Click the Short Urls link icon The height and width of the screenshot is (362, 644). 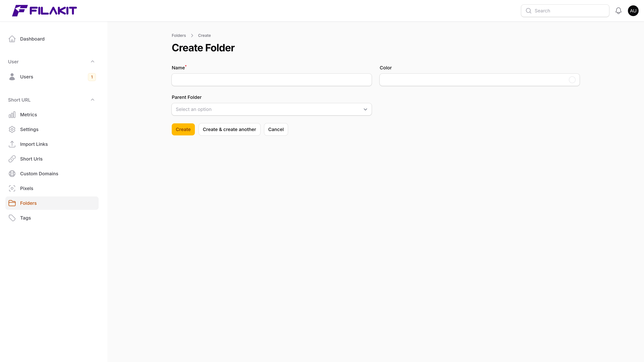12,159
